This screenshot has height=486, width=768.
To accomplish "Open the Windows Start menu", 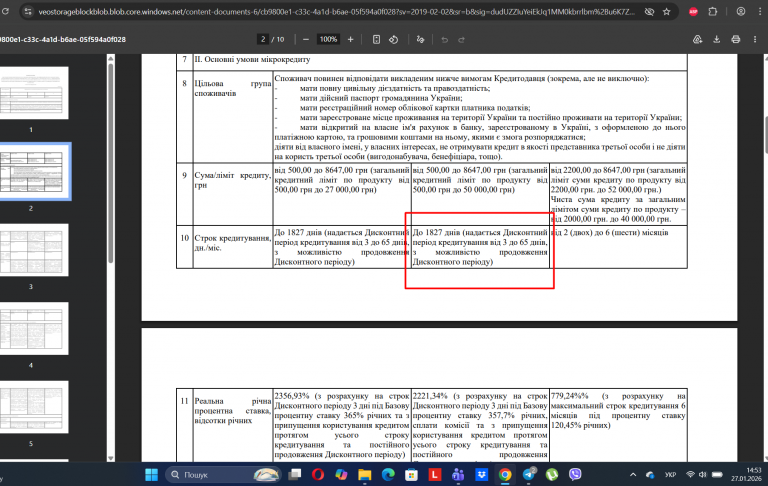I will click(151, 474).
